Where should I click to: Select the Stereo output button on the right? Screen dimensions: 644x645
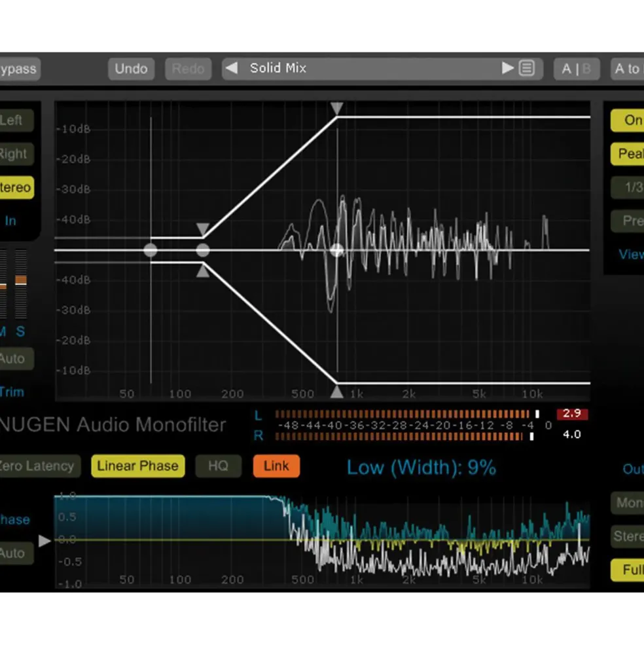[x=628, y=536]
